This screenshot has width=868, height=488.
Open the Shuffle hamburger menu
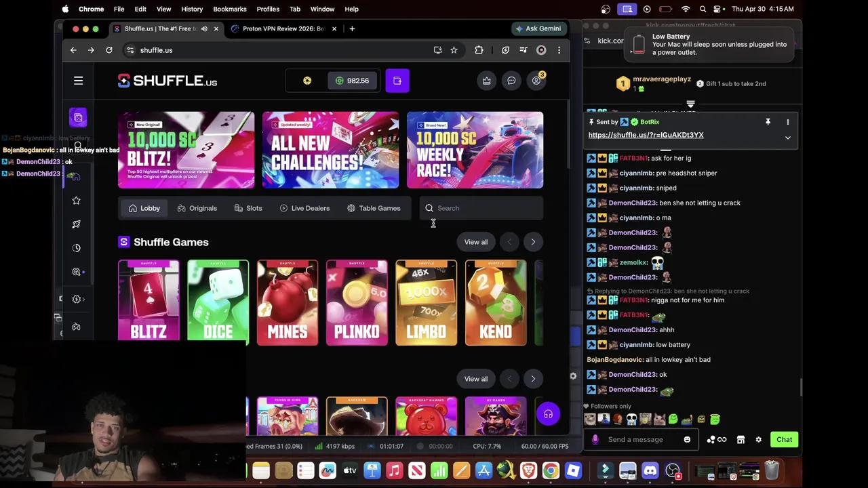[x=78, y=81]
